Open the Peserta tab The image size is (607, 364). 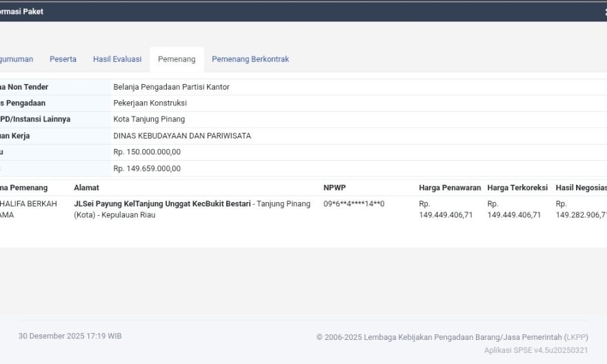click(63, 59)
